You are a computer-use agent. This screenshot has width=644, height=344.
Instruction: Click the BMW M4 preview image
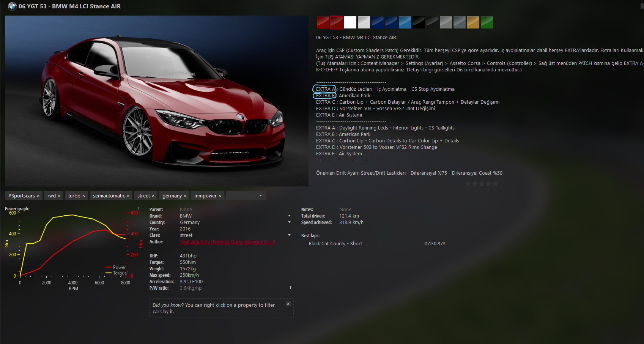pos(157,101)
